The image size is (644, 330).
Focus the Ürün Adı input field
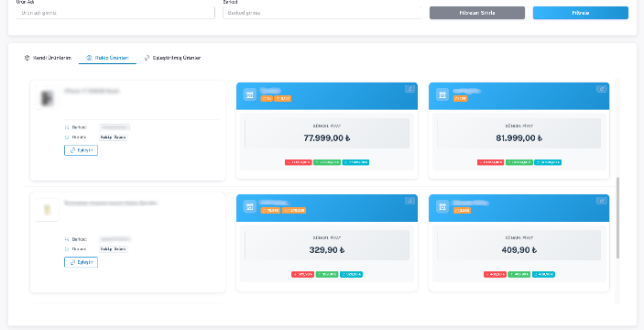click(x=115, y=13)
